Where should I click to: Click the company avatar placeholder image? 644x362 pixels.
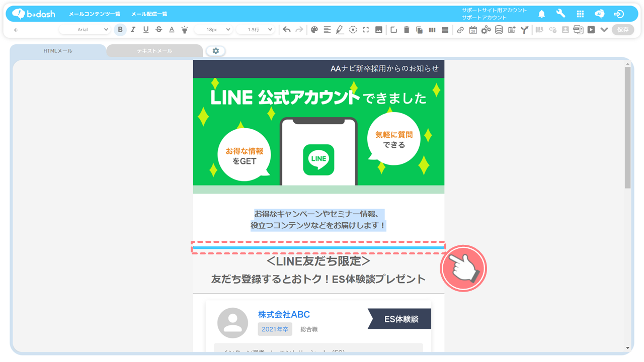[232, 323]
